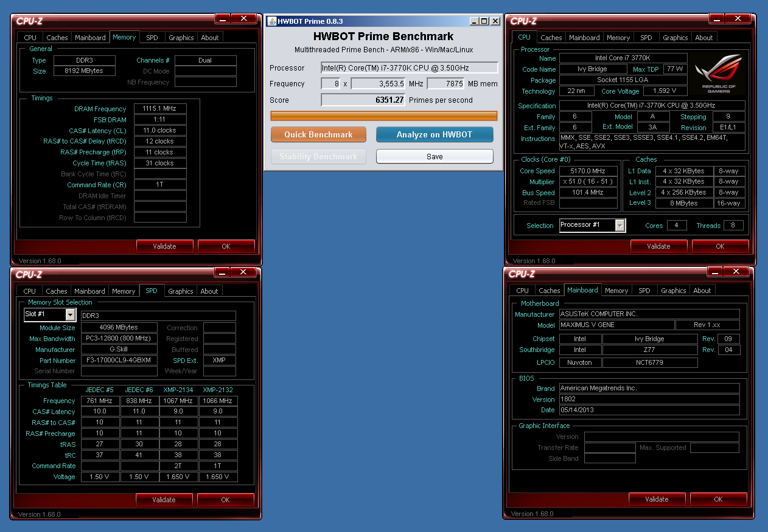This screenshot has height=532, width=768.
Task: Click the Quick Benchmark button
Action: click(x=318, y=134)
